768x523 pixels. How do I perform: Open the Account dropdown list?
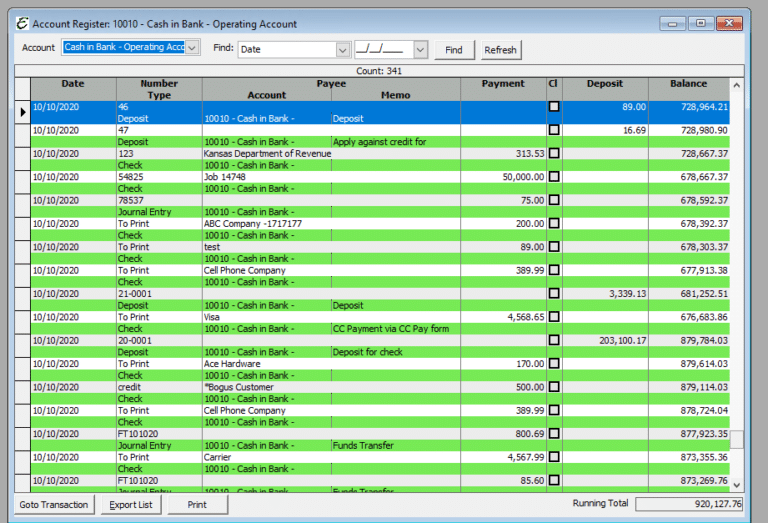click(x=193, y=48)
